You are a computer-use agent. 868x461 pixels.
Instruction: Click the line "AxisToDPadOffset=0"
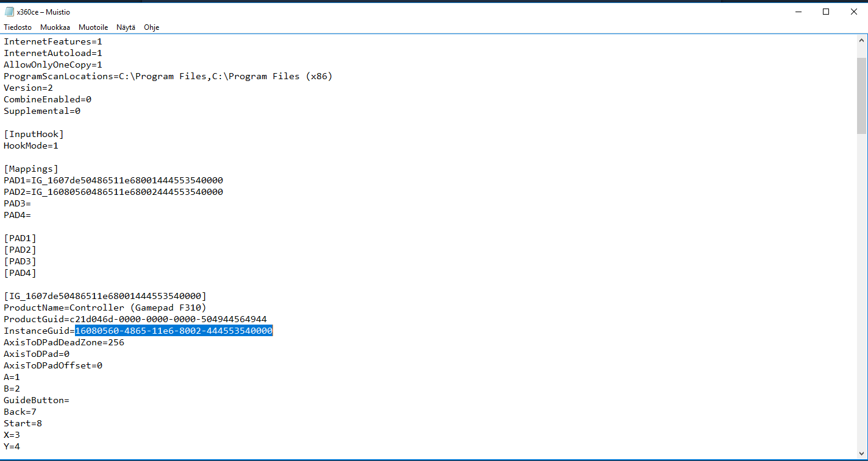tap(53, 365)
